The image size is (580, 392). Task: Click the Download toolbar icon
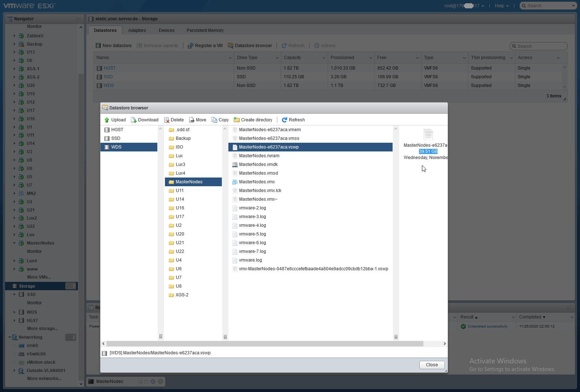pos(134,120)
